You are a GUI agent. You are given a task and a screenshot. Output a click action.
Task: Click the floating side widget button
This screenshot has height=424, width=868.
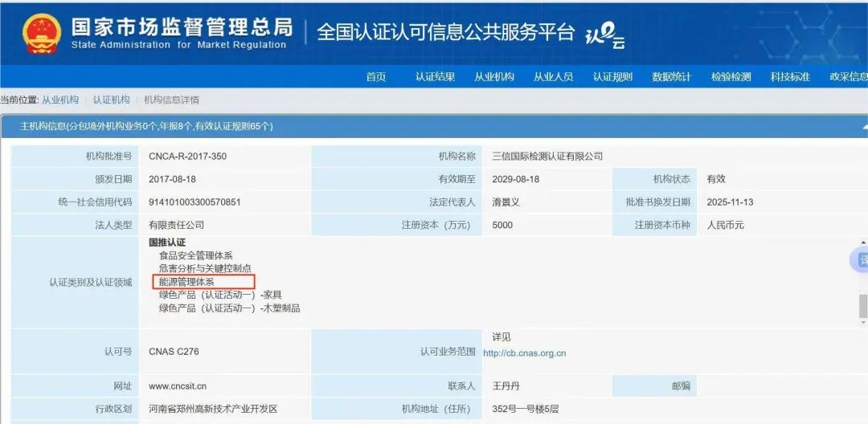[860, 260]
